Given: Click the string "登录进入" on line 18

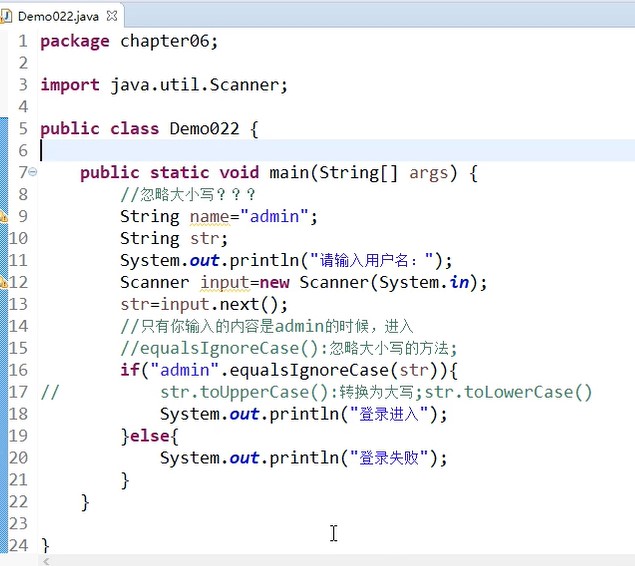Looking at the screenshot, I should pyautogui.click(x=388, y=414).
